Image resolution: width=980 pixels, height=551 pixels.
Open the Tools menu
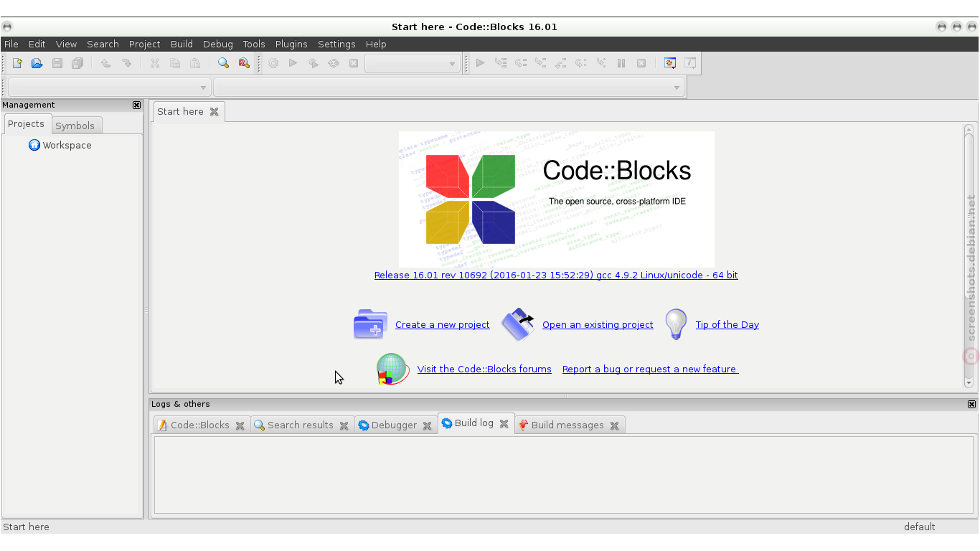pos(254,44)
